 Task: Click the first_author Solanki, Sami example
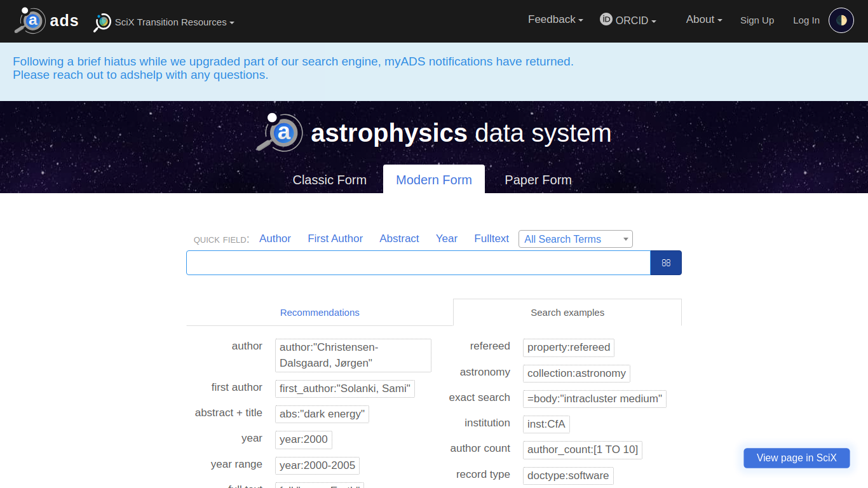tap(345, 389)
